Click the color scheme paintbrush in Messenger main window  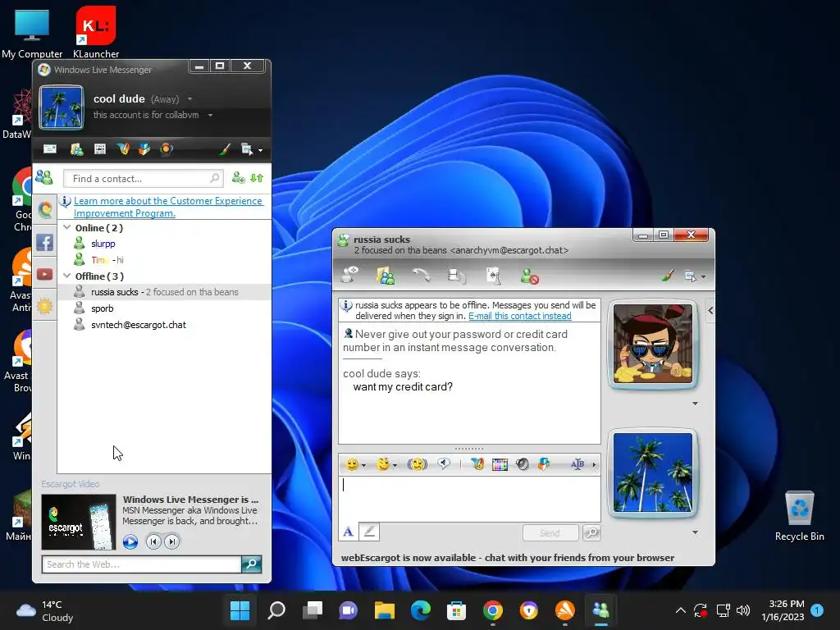click(225, 149)
